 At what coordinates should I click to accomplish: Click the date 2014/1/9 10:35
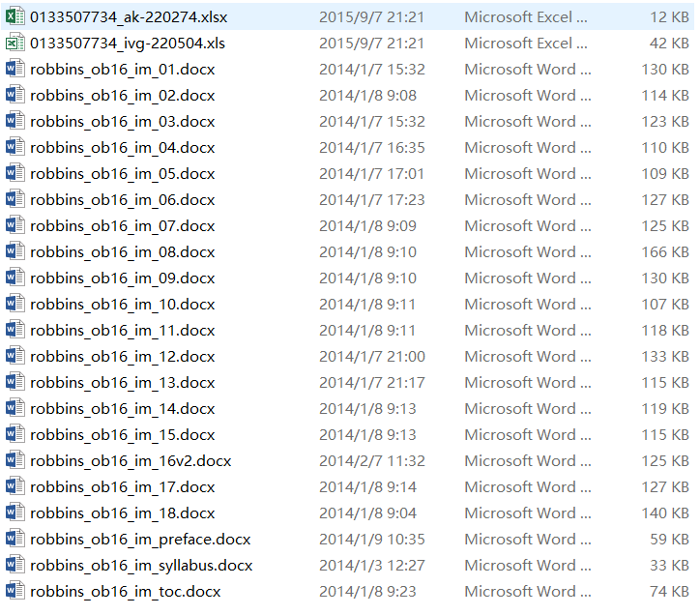(372, 539)
